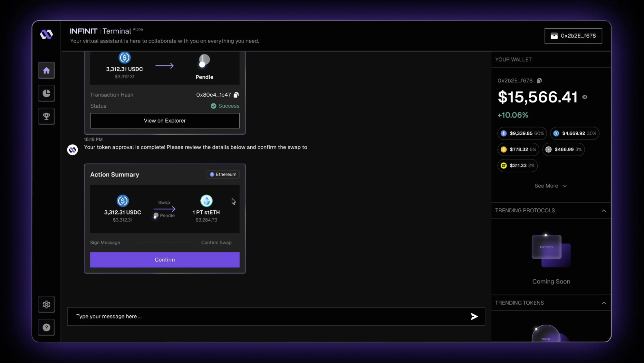Screen dimensions: 644x363
Task: Copy the transaction hash 0x80c4...1c47
Action: click(236, 95)
